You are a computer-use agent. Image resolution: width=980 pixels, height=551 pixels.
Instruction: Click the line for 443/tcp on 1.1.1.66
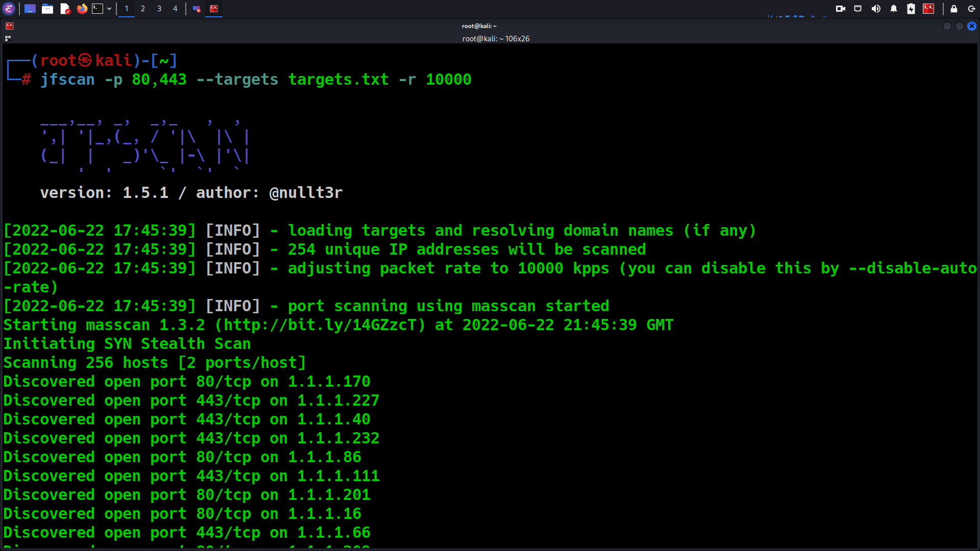[x=187, y=533]
